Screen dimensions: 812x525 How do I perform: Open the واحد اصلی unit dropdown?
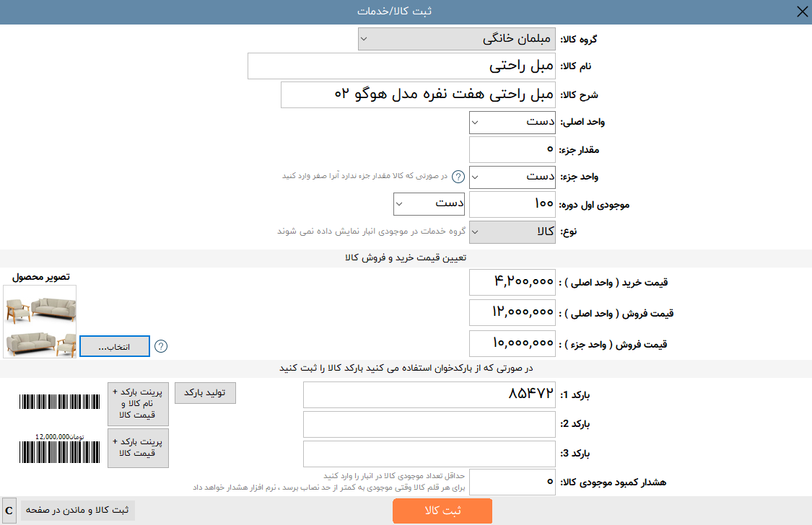tap(512, 123)
